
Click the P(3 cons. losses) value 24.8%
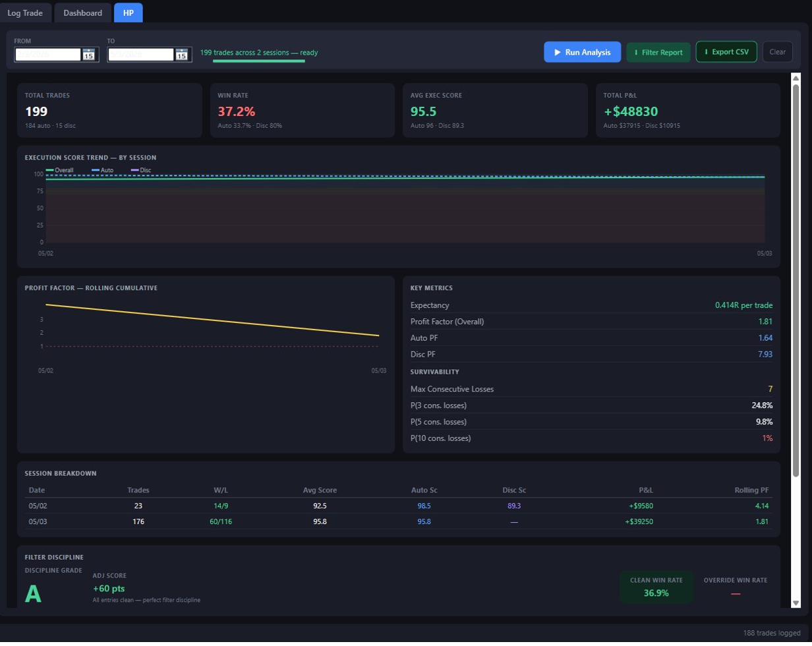[x=762, y=405]
